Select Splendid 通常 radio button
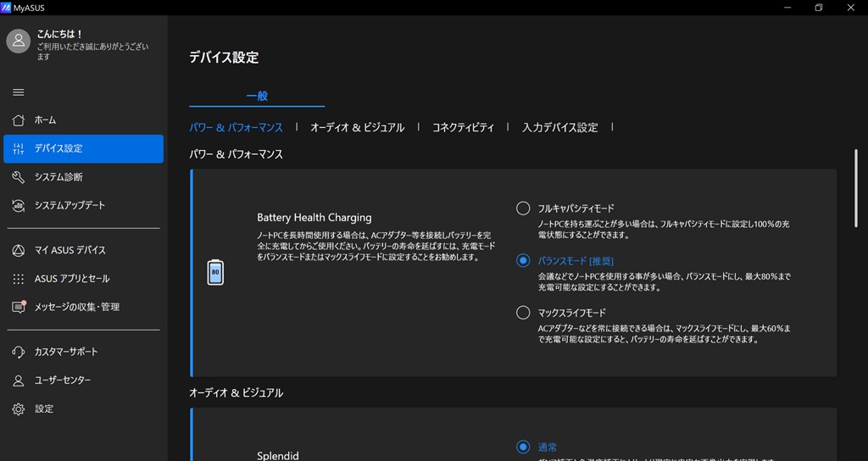Image resolution: width=868 pixels, height=461 pixels. 523,447
